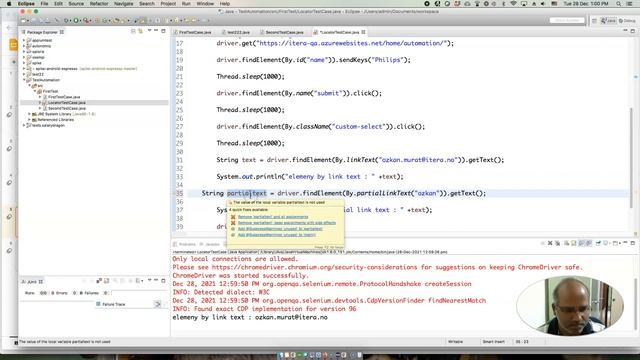This screenshot has width=640, height=360.
Task: Collapse the FirstTest package
Action: [x=35, y=92]
